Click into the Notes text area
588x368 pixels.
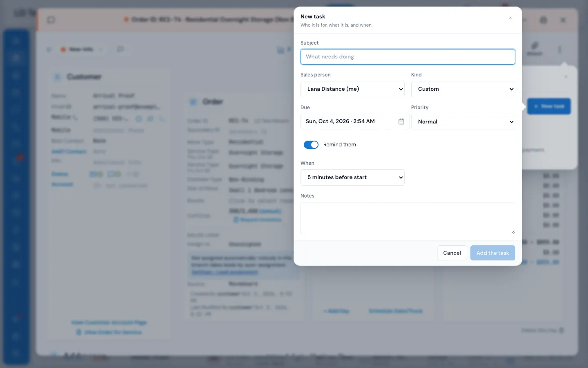[x=408, y=218]
